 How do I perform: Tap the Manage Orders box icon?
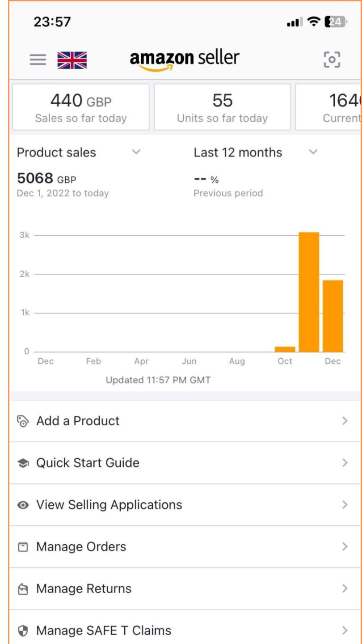pos(22,547)
